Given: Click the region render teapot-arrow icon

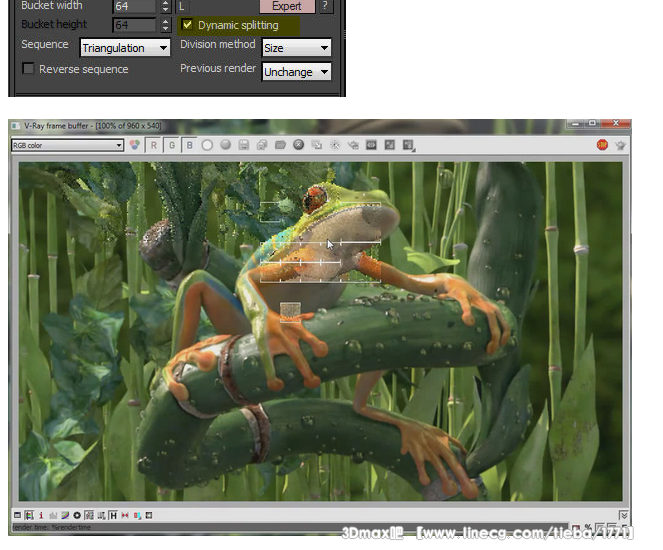Looking at the screenshot, I should coord(353,145).
